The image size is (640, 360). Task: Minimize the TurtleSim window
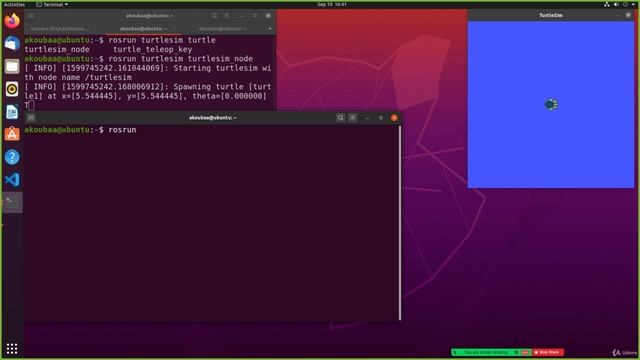click(x=617, y=15)
